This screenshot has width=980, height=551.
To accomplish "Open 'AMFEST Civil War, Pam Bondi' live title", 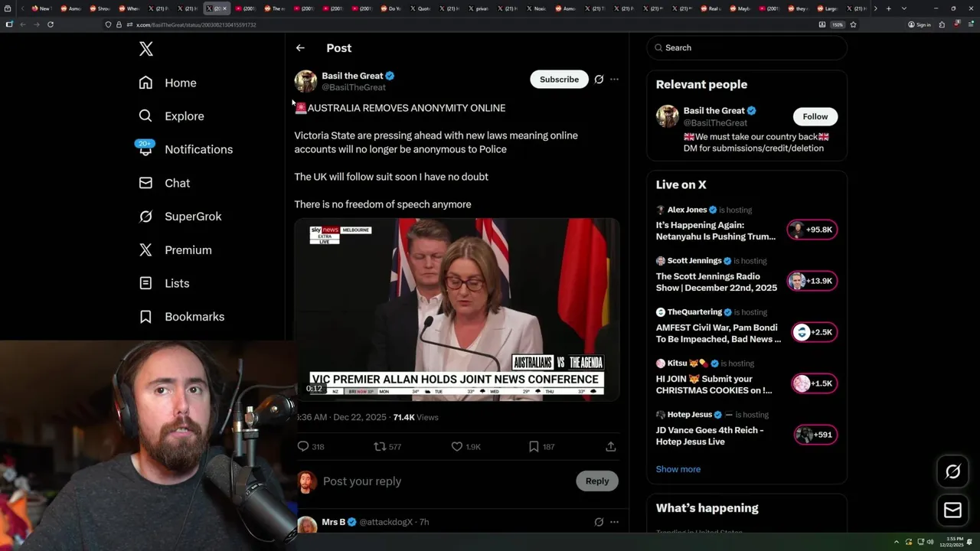I will pos(718,334).
